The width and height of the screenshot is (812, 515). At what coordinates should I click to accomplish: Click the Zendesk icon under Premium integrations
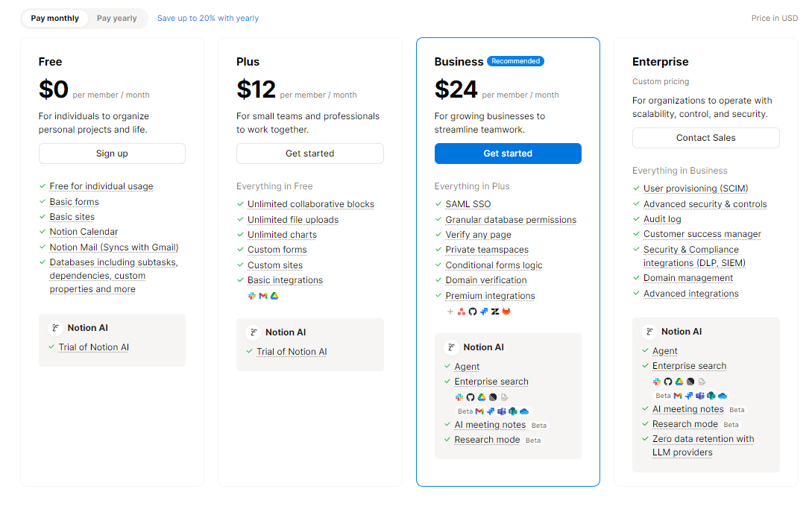[x=495, y=312]
